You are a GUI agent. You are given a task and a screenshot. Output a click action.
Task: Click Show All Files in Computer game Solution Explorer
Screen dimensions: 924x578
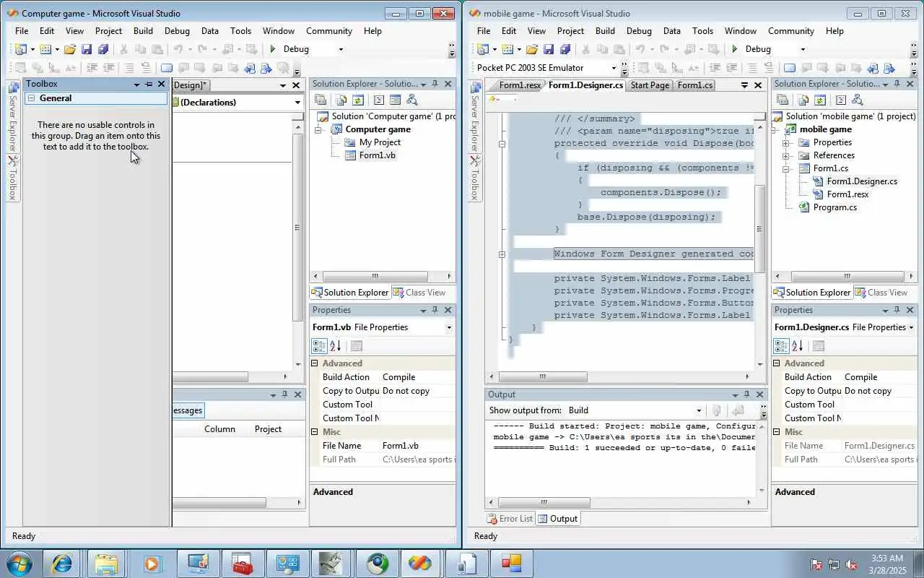(341, 100)
